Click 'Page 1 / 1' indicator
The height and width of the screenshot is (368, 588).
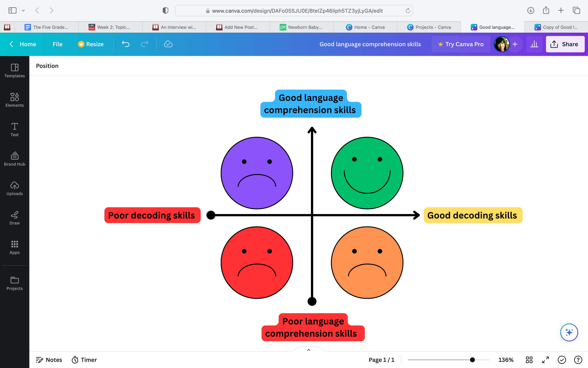[x=381, y=360]
